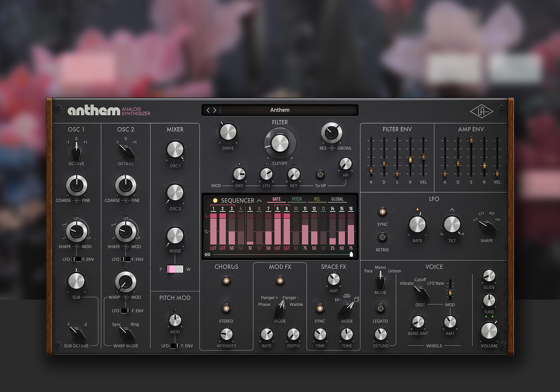Toggle OSC 2 shape LFO / F. ENV switch

pyautogui.click(x=126, y=259)
